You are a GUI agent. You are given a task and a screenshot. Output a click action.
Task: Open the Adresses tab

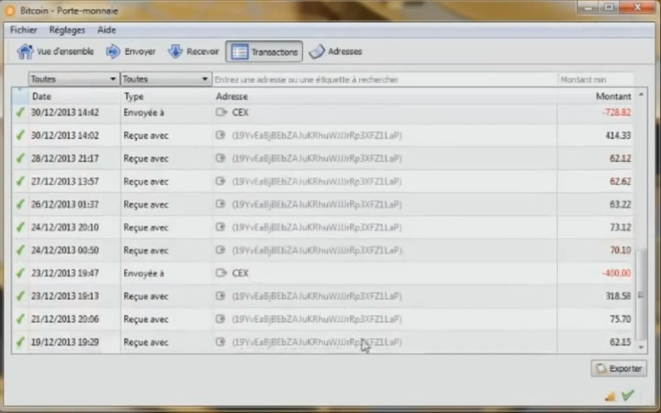click(x=336, y=51)
